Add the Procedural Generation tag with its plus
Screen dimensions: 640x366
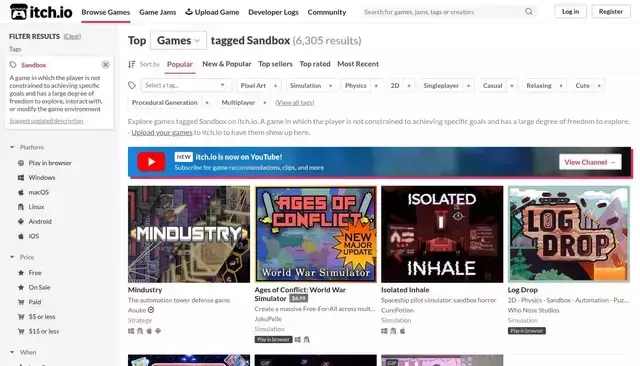click(207, 102)
